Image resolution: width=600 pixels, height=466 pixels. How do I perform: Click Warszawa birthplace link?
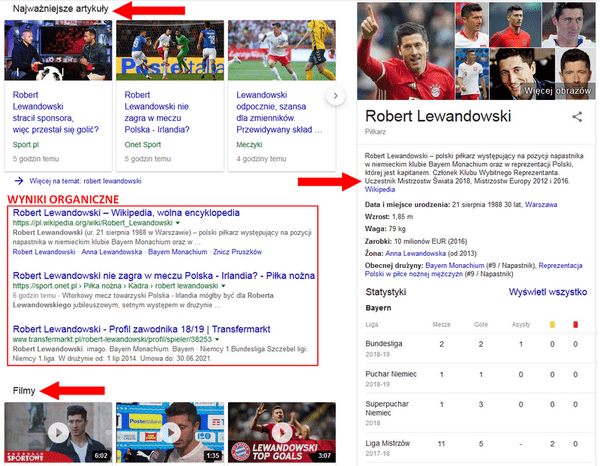[541, 205]
